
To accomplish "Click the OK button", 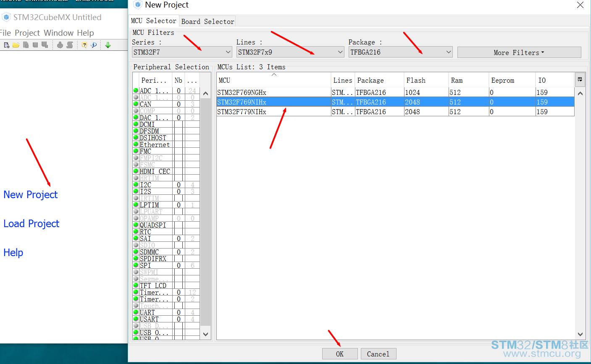I will (x=340, y=354).
